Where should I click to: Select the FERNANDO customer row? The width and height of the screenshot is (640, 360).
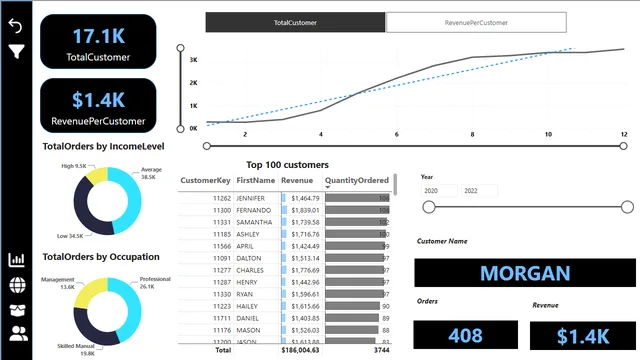(284, 210)
